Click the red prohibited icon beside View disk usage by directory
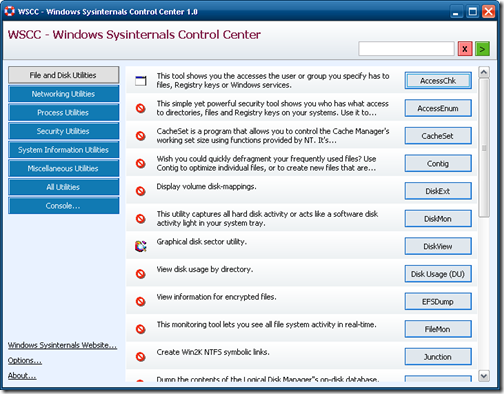 141,274
